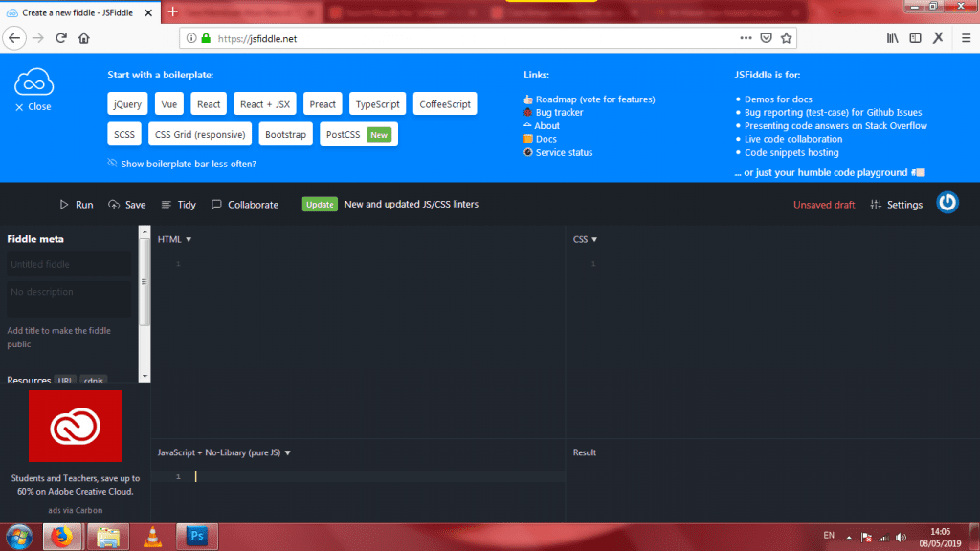Run the fiddle
Screen dimensions: 980x551
(x=77, y=205)
